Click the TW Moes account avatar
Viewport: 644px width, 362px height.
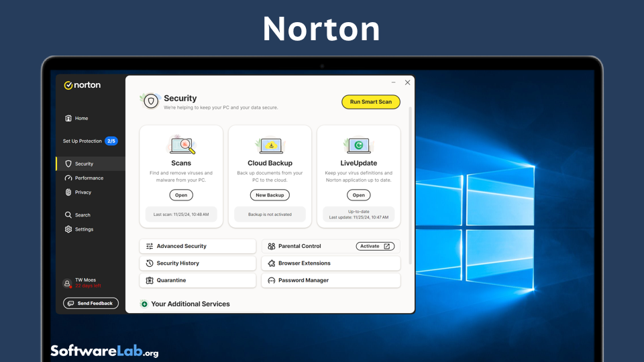tap(67, 283)
